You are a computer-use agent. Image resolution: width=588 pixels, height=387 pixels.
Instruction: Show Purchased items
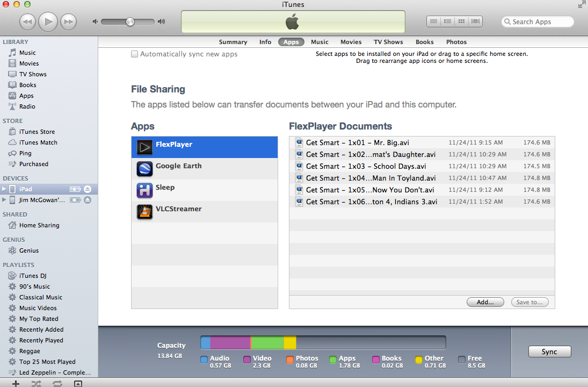coord(49,164)
